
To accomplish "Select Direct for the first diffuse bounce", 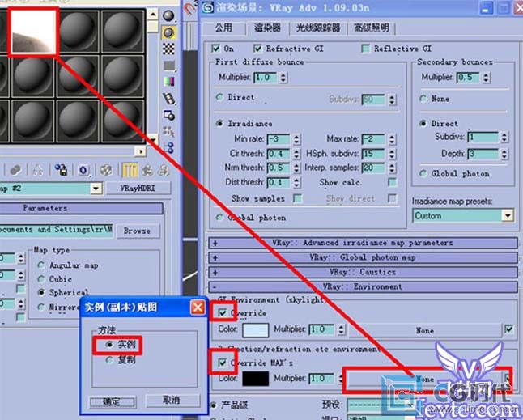I will click(x=219, y=97).
